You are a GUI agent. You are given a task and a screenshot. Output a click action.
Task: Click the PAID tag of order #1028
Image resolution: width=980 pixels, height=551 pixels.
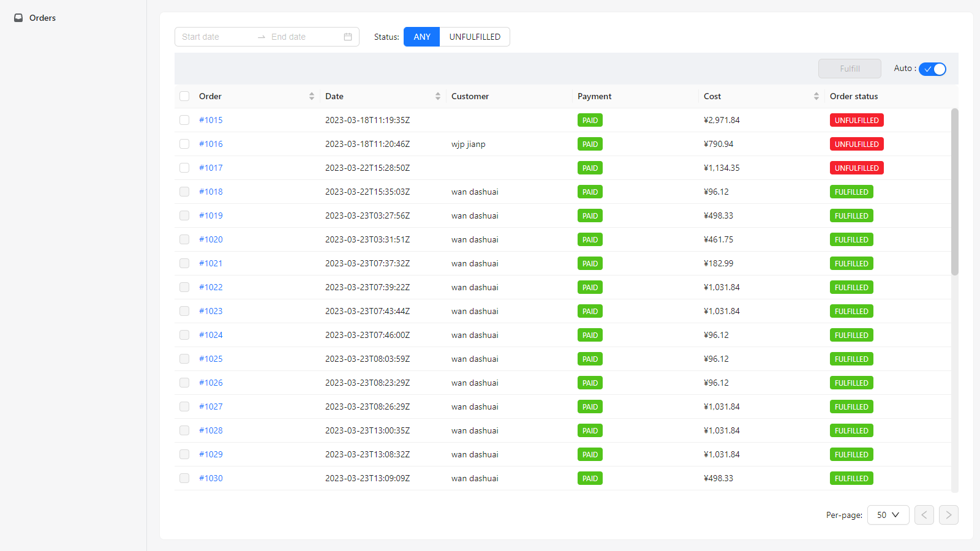(590, 430)
